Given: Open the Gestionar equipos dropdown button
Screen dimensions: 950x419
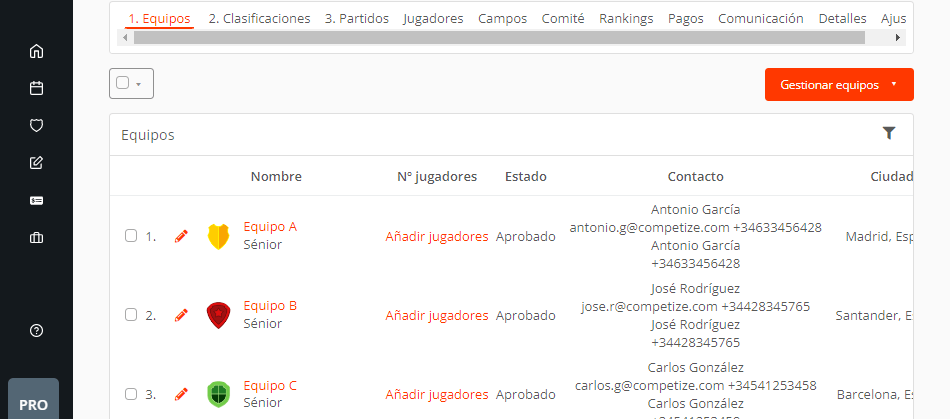Looking at the screenshot, I should point(839,85).
